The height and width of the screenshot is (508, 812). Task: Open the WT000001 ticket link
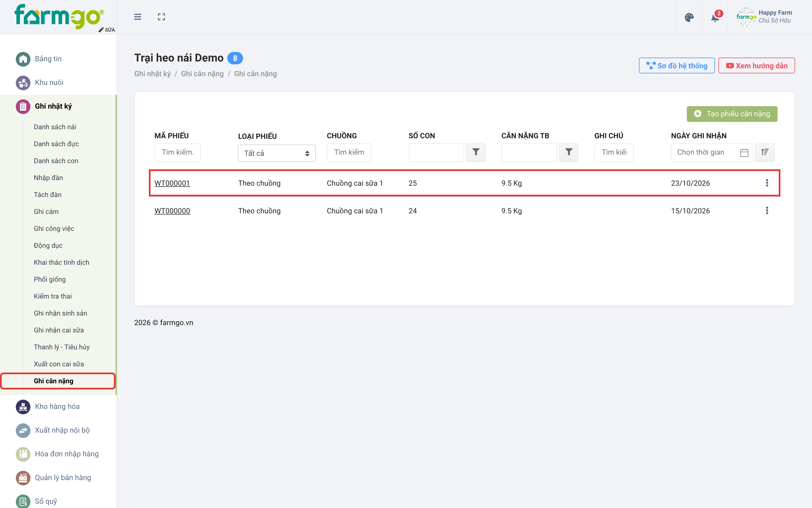(x=172, y=183)
